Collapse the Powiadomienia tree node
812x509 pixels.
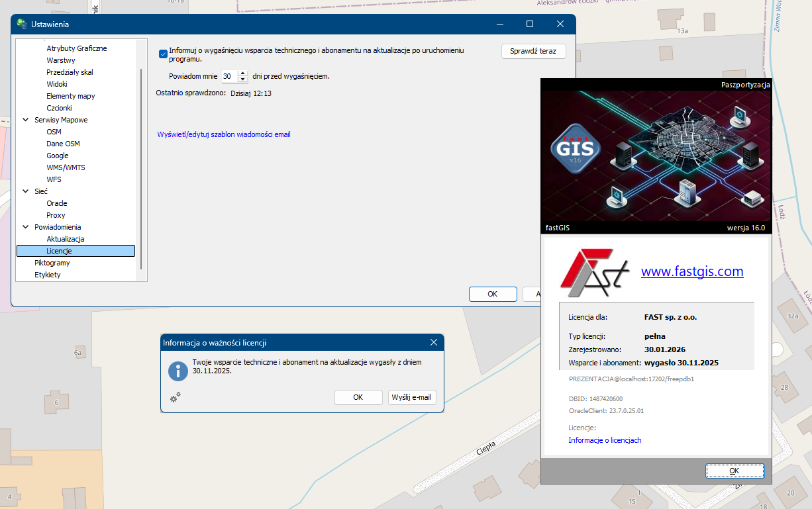pos(26,227)
